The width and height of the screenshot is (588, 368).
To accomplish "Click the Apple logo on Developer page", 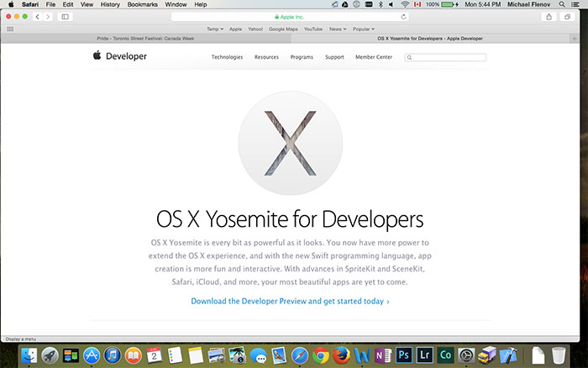I will tap(97, 56).
